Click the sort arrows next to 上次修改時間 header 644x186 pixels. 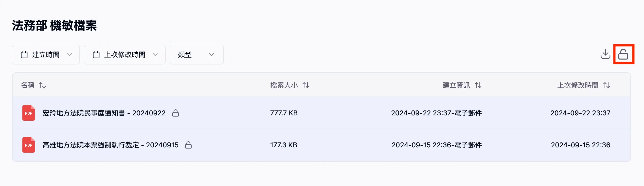coord(607,85)
